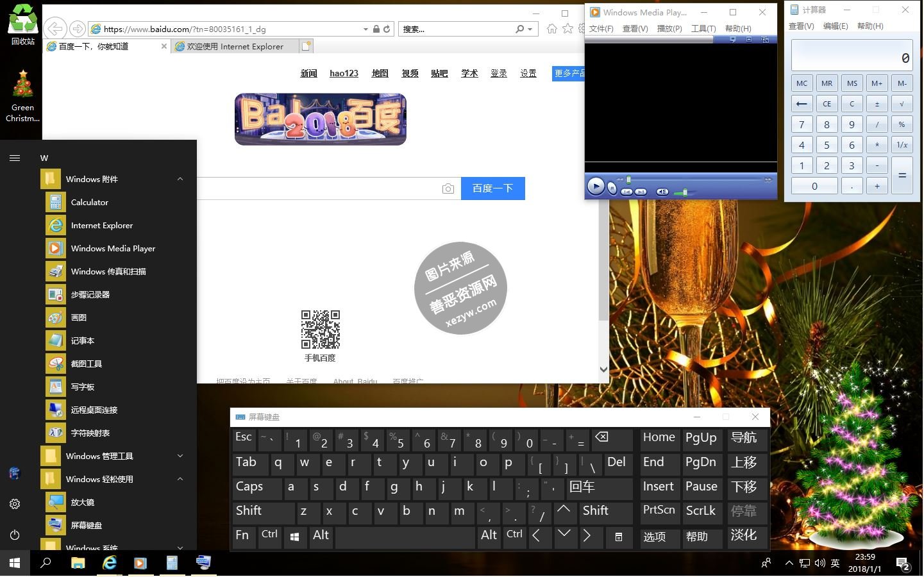Image resolution: width=924 pixels, height=577 pixels.
Task: Click the 地图 link on Baidu
Action: pos(380,74)
